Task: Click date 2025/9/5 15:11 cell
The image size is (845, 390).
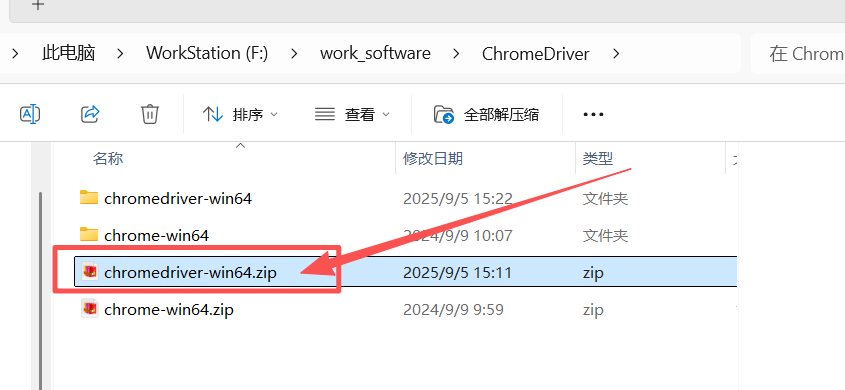Action: pyautogui.click(x=457, y=273)
